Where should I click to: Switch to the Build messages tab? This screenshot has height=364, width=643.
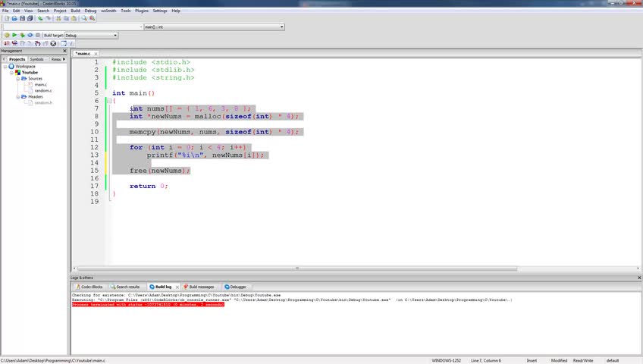tap(199, 287)
